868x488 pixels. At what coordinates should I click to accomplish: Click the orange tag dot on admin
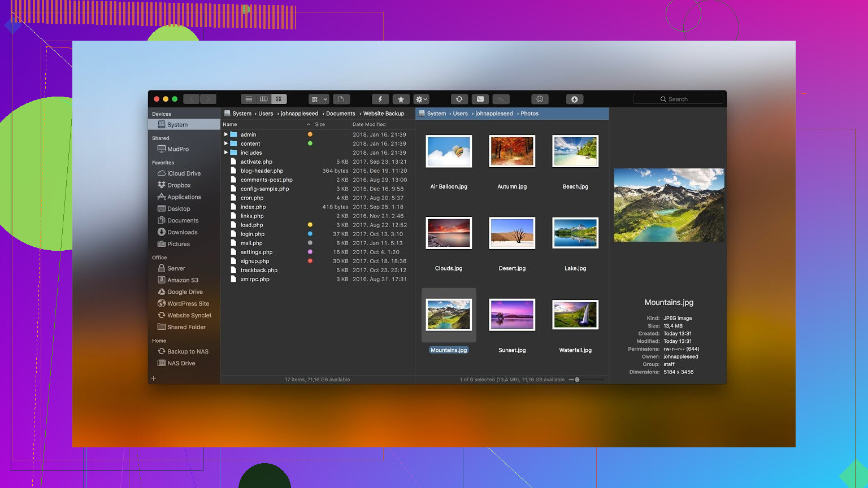click(310, 134)
